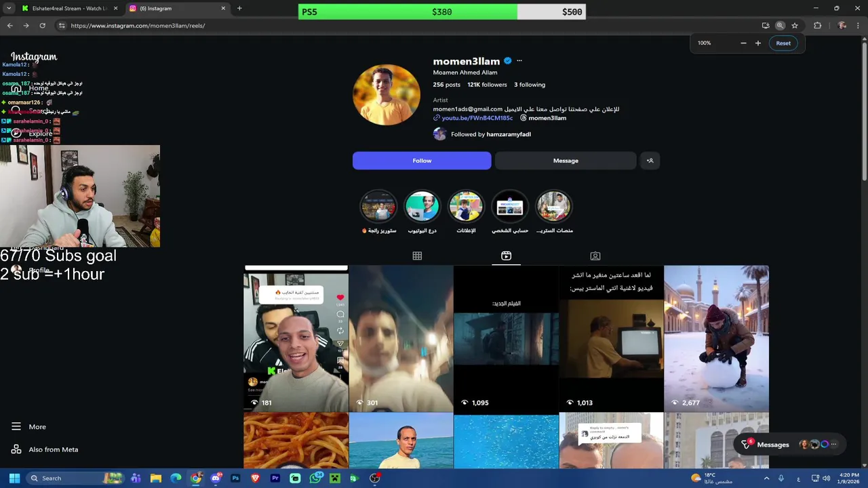Click the 121K followers count
Viewport: 868px width, 488px height.
tap(487, 85)
